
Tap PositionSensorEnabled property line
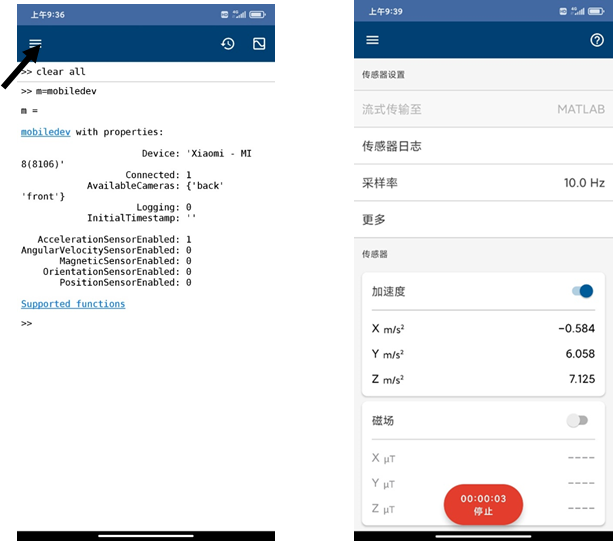(125, 282)
